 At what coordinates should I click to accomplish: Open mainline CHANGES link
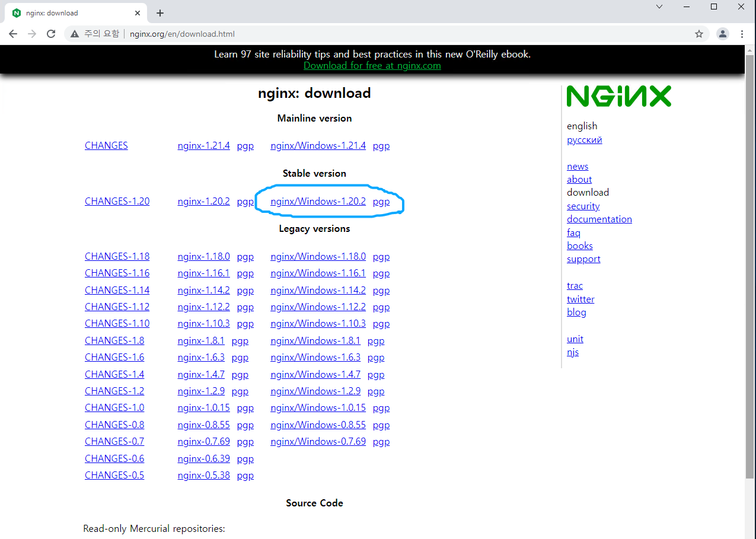click(x=106, y=145)
